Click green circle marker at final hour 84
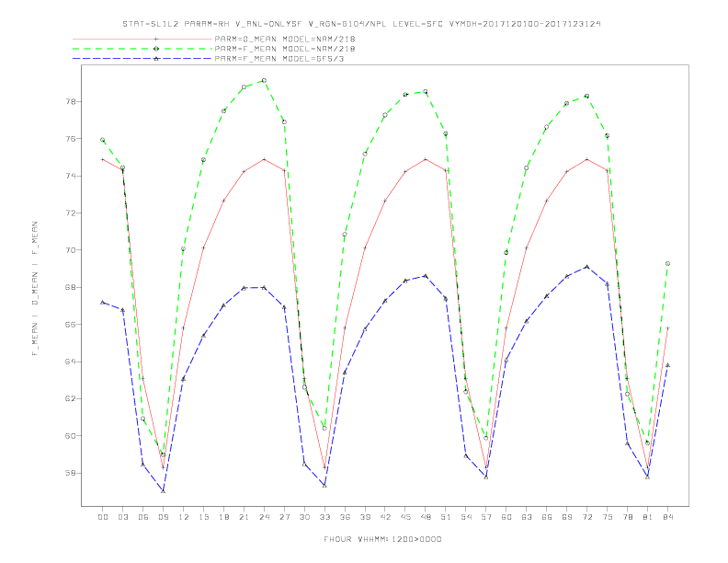The width and height of the screenshot is (728, 563). 667,263
